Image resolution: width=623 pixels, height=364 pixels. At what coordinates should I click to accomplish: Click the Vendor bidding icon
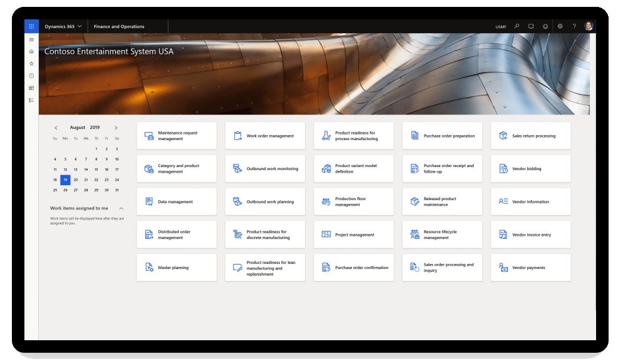pyautogui.click(x=503, y=169)
